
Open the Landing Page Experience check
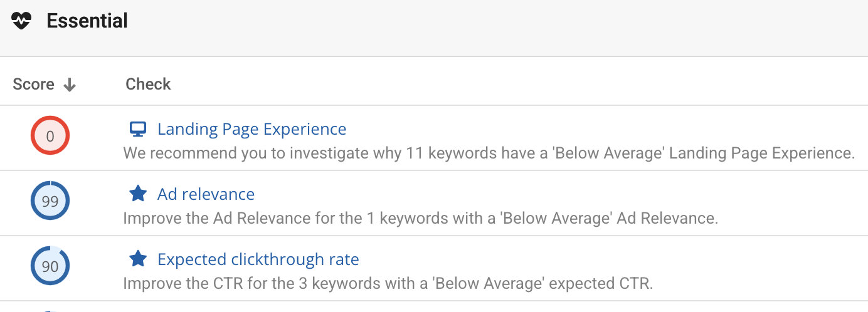pyautogui.click(x=251, y=129)
